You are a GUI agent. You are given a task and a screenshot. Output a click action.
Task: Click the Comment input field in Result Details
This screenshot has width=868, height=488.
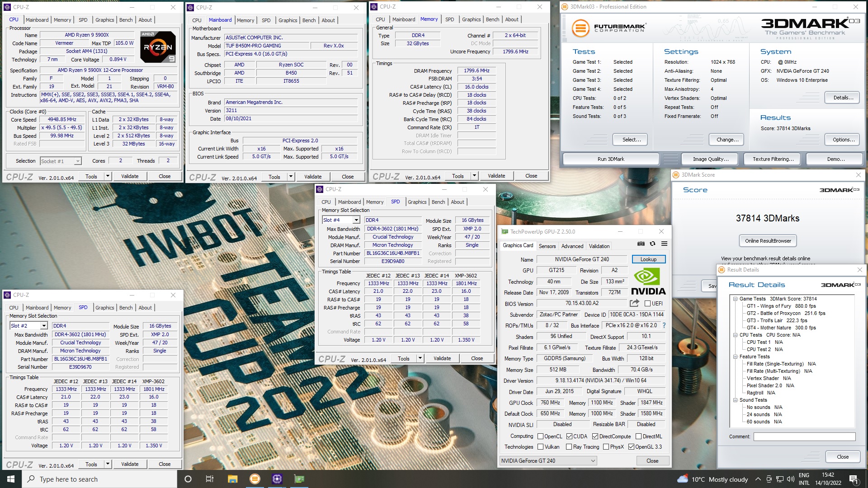[804, 436]
